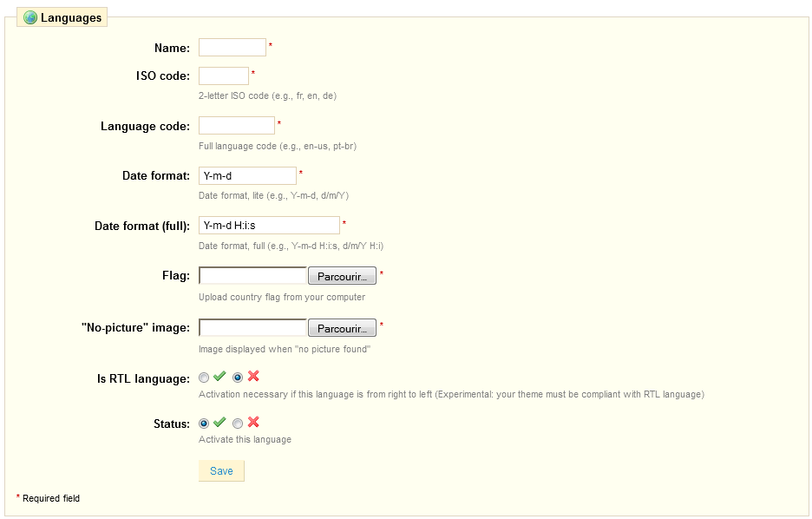Image resolution: width=812 pixels, height=519 pixels.
Task: Click red cross icon in Status row
Action: [253, 422]
